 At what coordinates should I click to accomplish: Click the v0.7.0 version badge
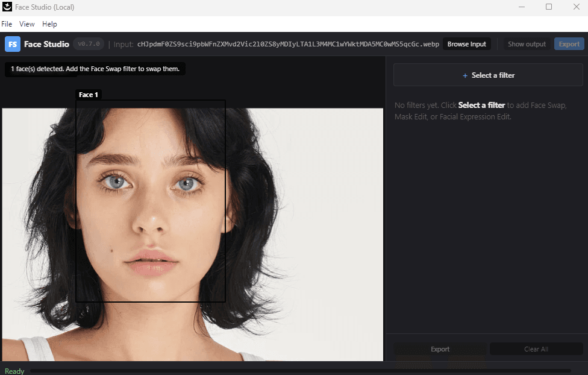89,44
